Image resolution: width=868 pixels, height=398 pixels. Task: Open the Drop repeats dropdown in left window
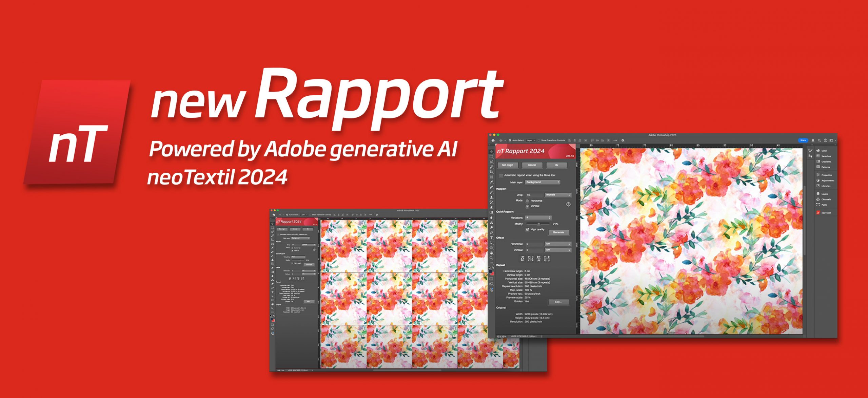click(309, 245)
